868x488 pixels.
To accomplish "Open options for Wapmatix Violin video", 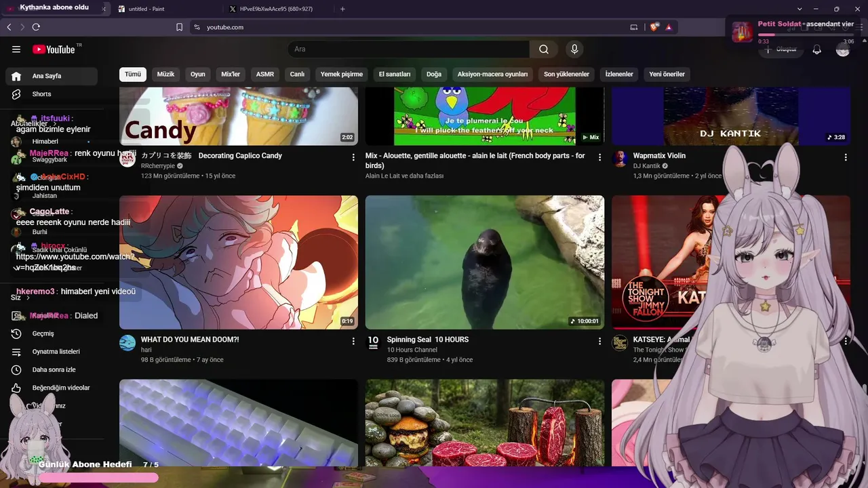I will [x=846, y=157].
